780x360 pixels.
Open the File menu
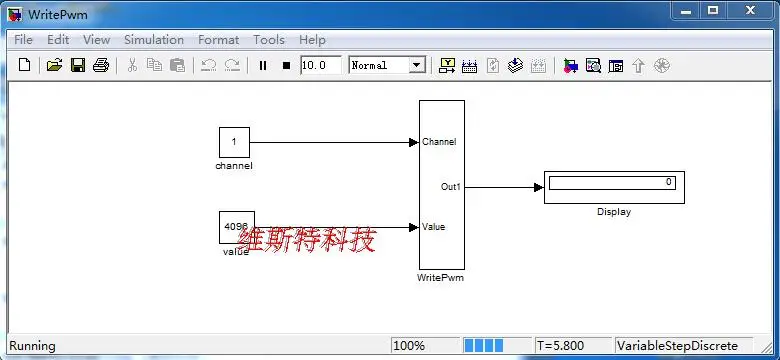23,40
